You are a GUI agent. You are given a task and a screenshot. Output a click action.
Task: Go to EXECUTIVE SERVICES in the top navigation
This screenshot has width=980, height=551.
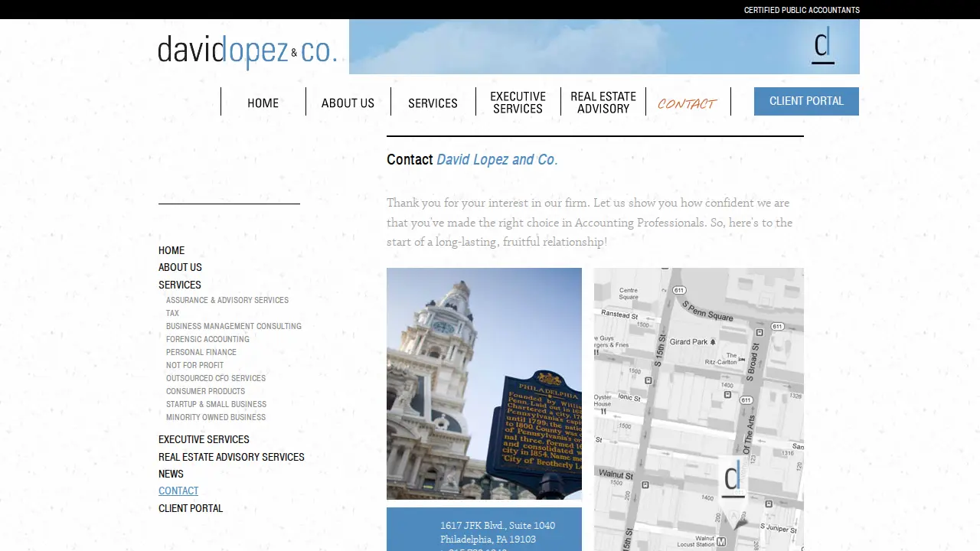click(x=518, y=102)
